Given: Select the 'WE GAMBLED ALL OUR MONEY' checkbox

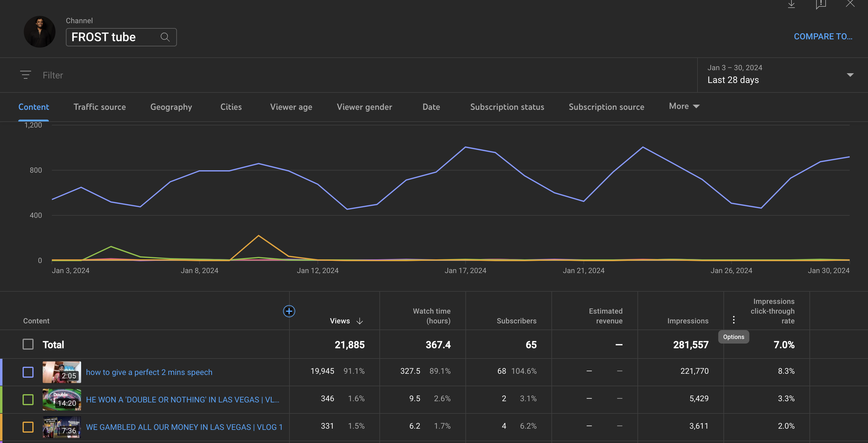Looking at the screenshot, I should point(28,427).
